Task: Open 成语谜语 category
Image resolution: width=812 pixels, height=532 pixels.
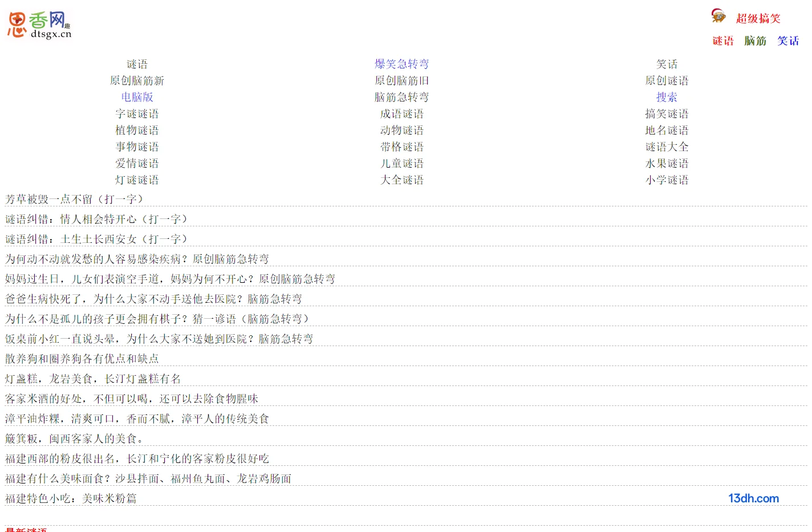Action: click(401, 114)
